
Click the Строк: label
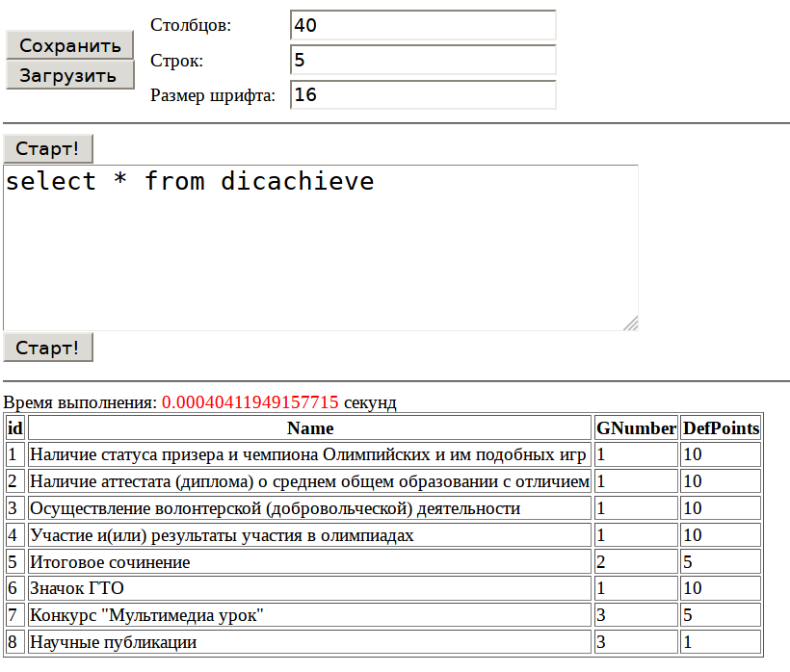[176, 61]
